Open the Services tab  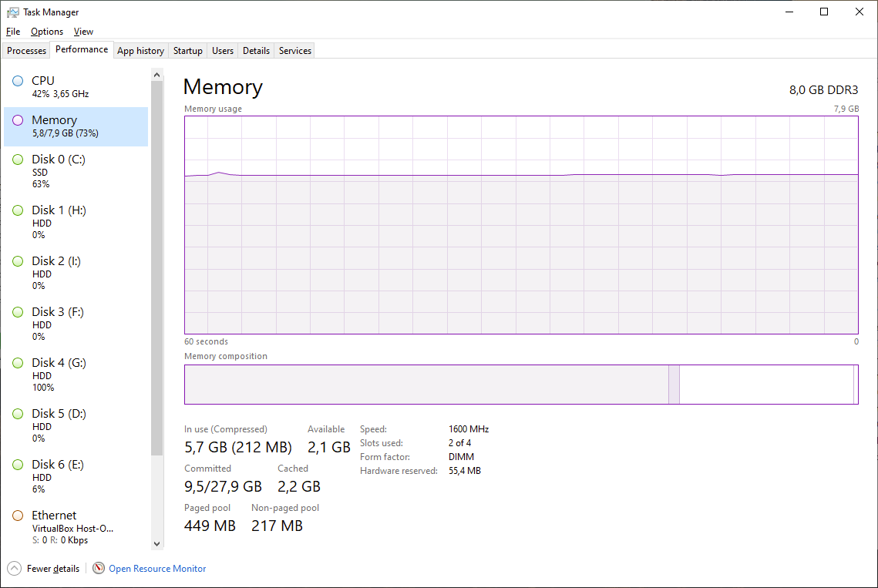pos(295,51)
